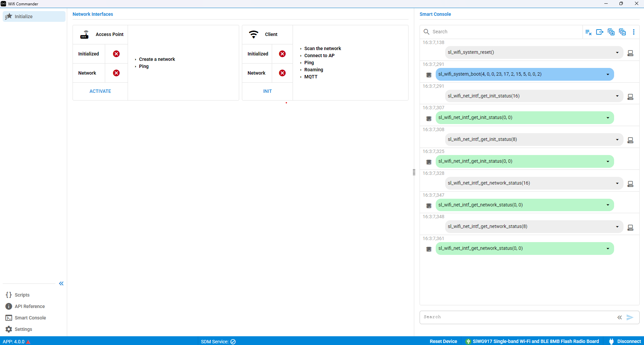Click chip icon beside sl_wifi_system_boot response
644x345 pixels.
[x=429, y=75]
